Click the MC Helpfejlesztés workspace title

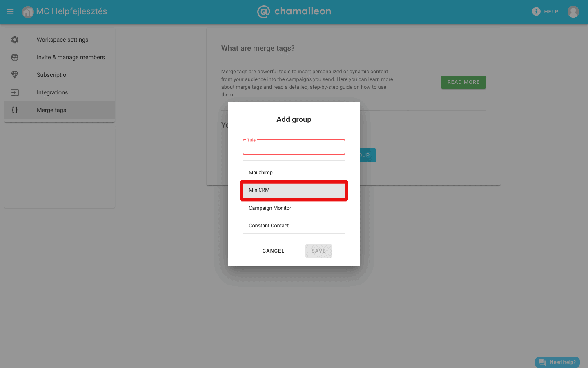point(71,11)
